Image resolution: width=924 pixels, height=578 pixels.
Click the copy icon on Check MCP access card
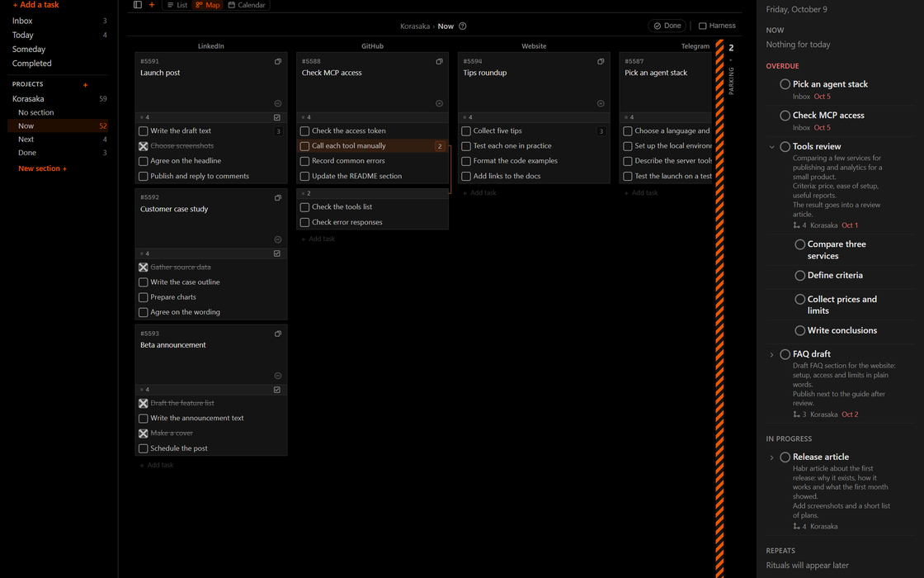tap(439, 61)
